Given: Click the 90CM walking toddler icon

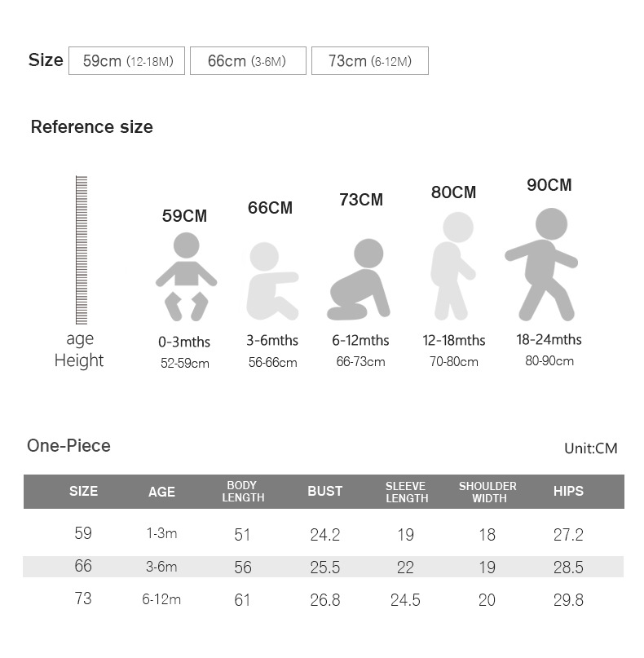Looking at the screenshot, I should click(x=543, y=263).
